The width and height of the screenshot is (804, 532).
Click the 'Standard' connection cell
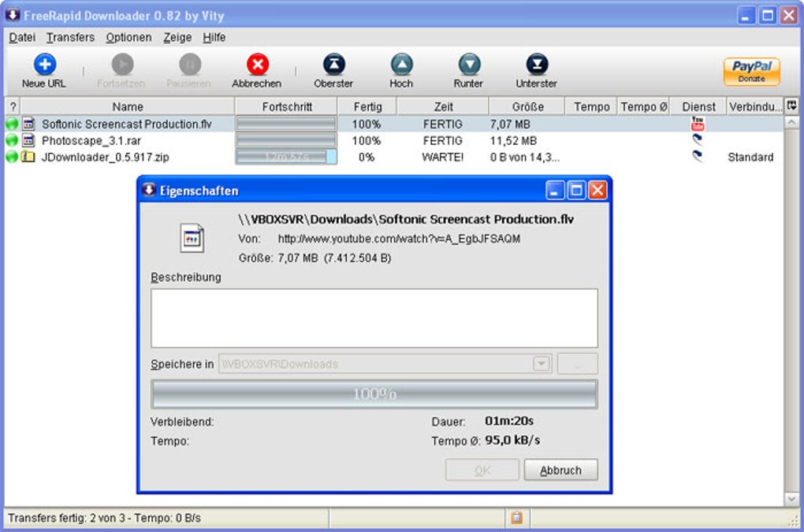[750, 158]
